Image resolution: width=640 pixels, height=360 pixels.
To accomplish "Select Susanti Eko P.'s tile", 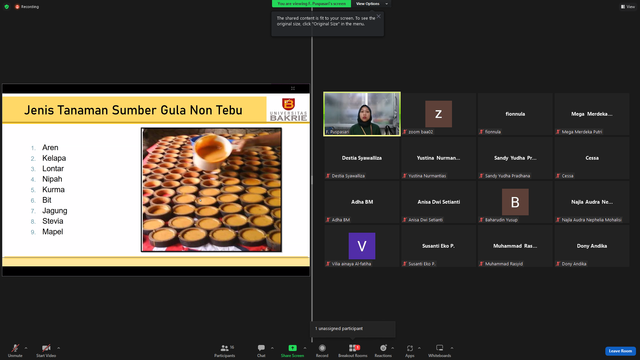I will point(438,246).
